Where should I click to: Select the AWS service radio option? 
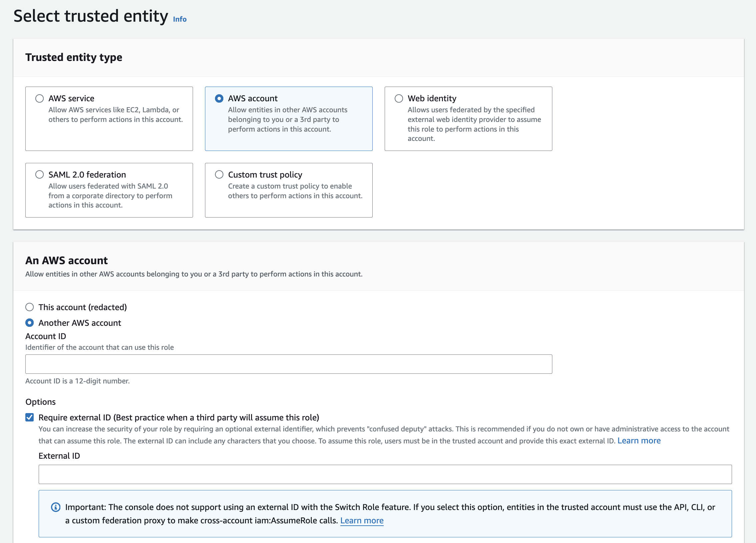tap(40, 99)
